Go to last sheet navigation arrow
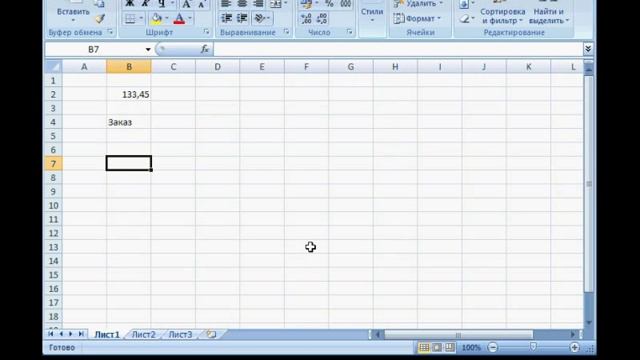640x360 pixels. click(81, 334)
